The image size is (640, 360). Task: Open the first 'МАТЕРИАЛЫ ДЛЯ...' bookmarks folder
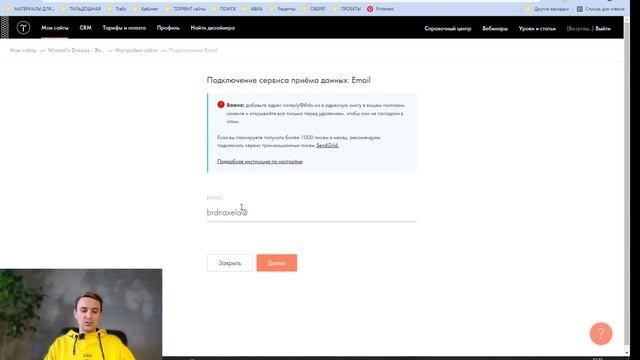click(30, 9)
